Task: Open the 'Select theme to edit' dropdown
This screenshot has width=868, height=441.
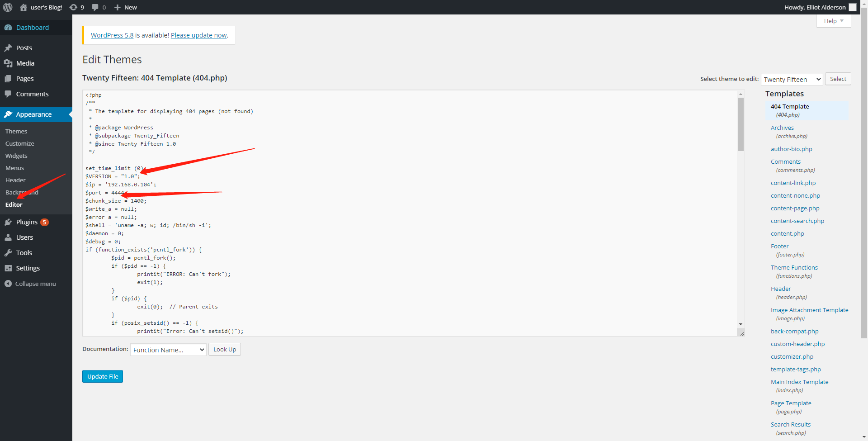Action: point(792,79)
